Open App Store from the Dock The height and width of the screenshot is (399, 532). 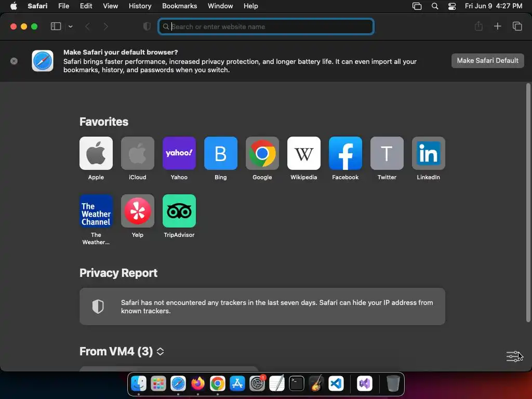237,384
